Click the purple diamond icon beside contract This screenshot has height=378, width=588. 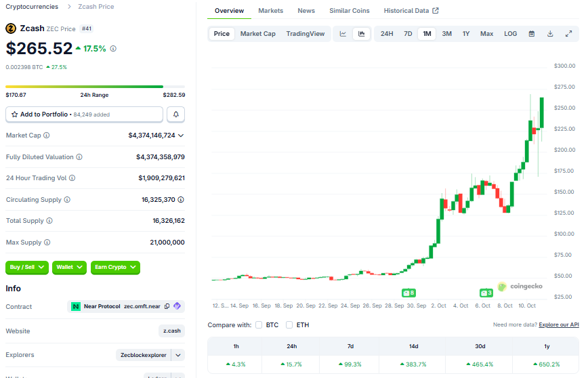pos(177,306)
